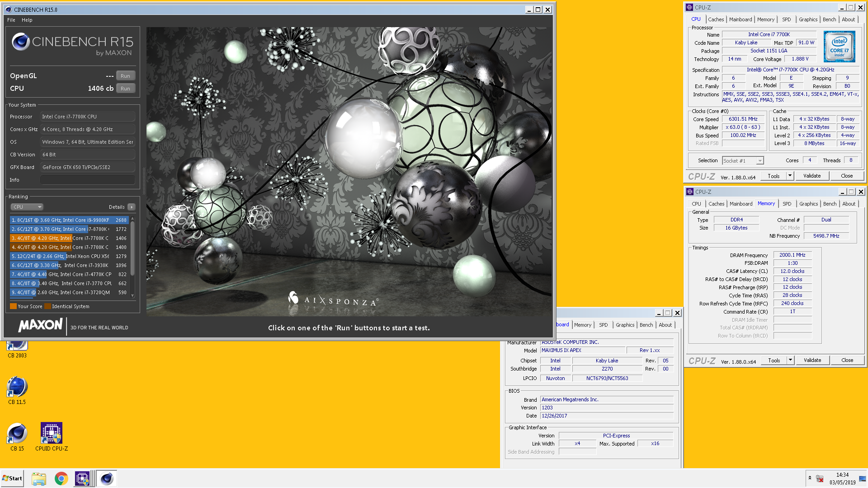The height and width of the screenshot is (488, 868).
Task: Open About tab in top CPU-Z
Action: 848,19
